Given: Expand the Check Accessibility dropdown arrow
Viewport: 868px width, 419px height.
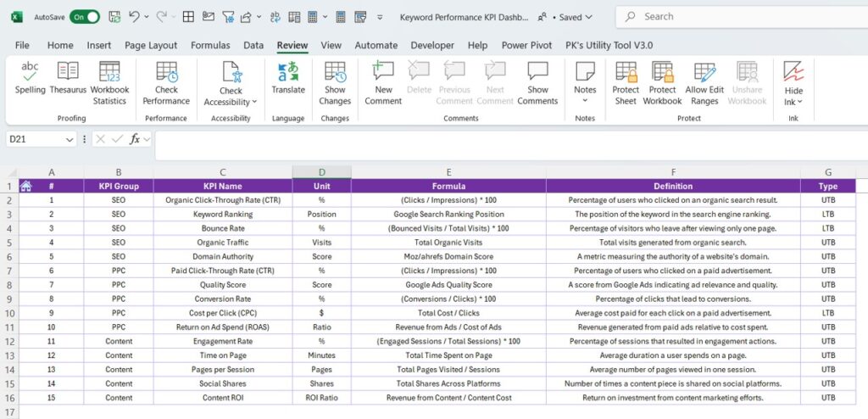Looking at the screenshot, I should tap(254, 102).
